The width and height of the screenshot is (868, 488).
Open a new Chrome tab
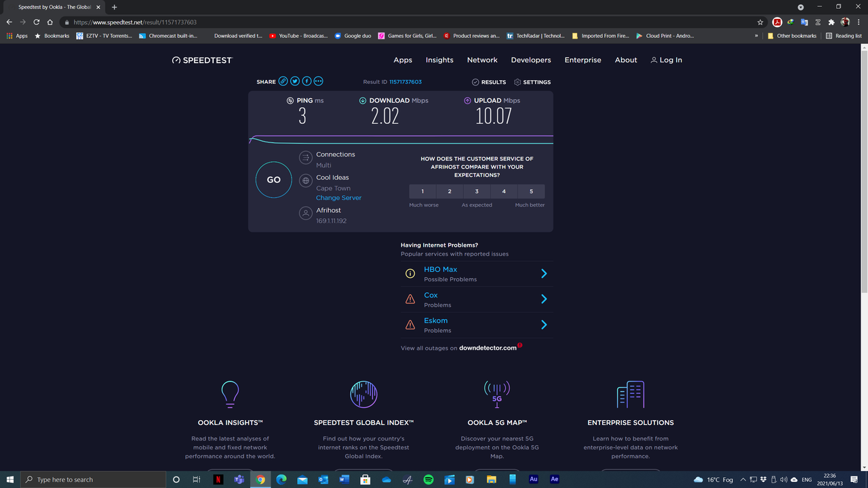(115, 7)
